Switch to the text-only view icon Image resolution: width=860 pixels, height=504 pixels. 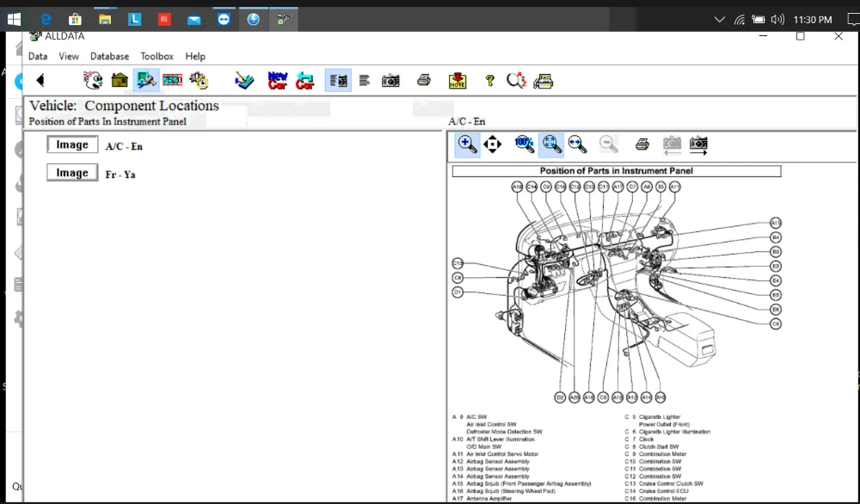tap(364, 81)
